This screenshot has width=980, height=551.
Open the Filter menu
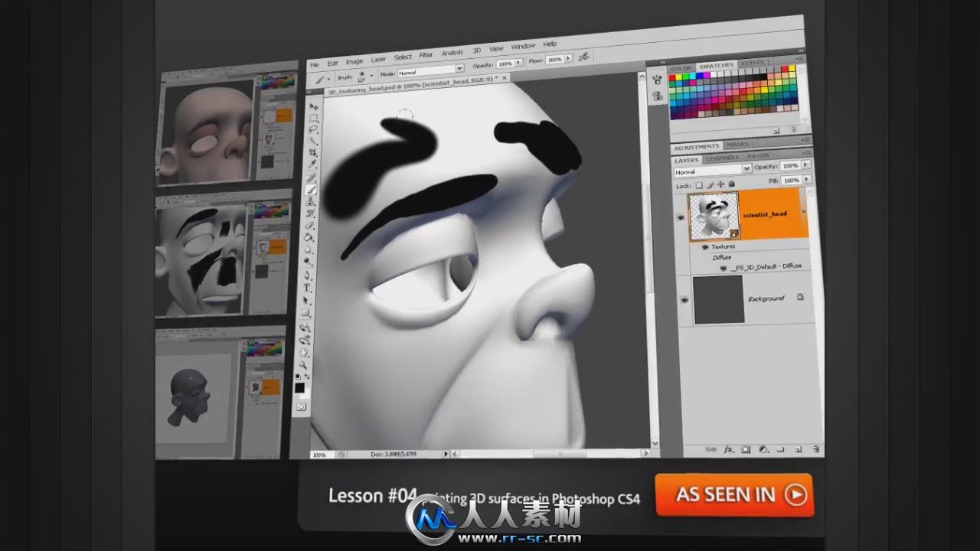click(426, 55)
